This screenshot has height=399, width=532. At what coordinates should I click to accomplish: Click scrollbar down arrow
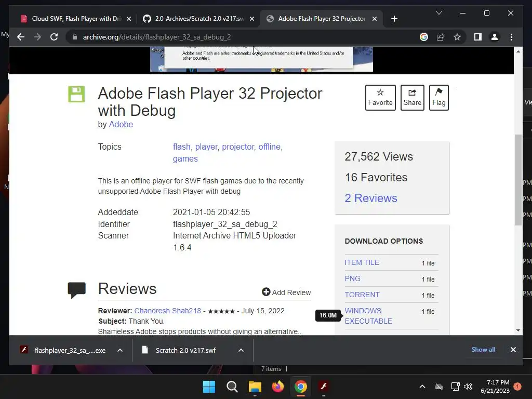tap(518, 330)
